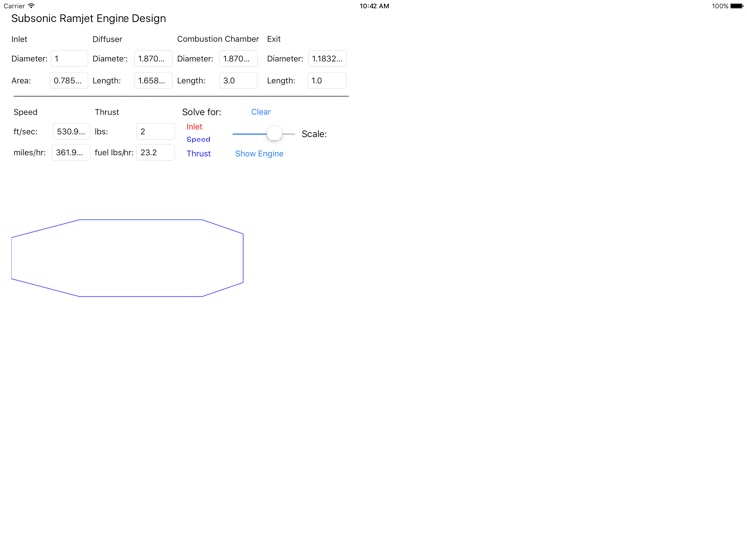Click the Exit section heading

[274, 39]
